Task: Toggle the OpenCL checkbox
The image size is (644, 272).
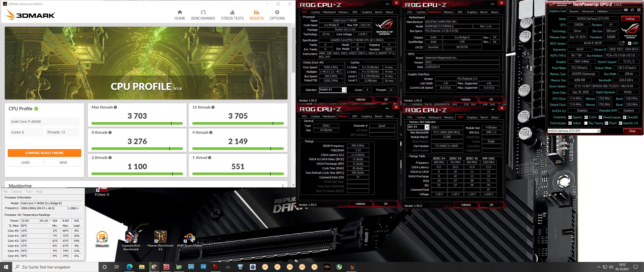Action: [570, 117]
